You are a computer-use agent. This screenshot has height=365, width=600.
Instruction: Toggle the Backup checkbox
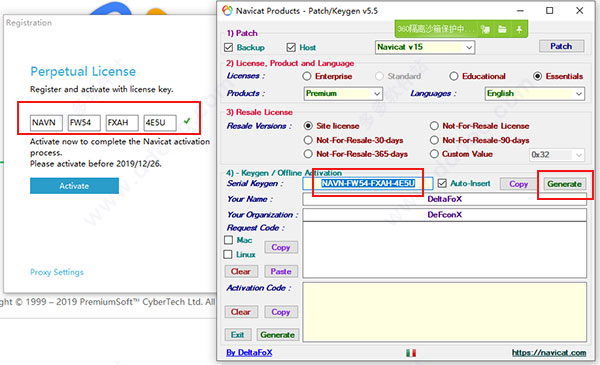tap(228, 47)
